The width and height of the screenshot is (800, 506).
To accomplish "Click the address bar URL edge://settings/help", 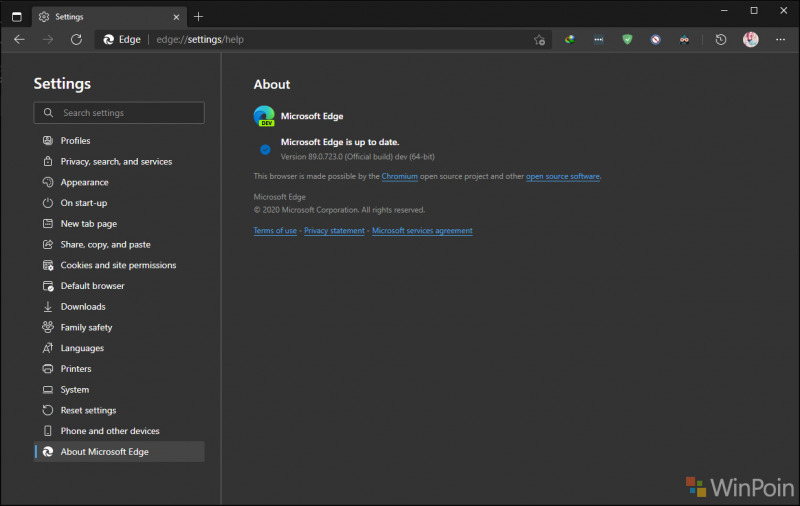I will click(200, 39).
